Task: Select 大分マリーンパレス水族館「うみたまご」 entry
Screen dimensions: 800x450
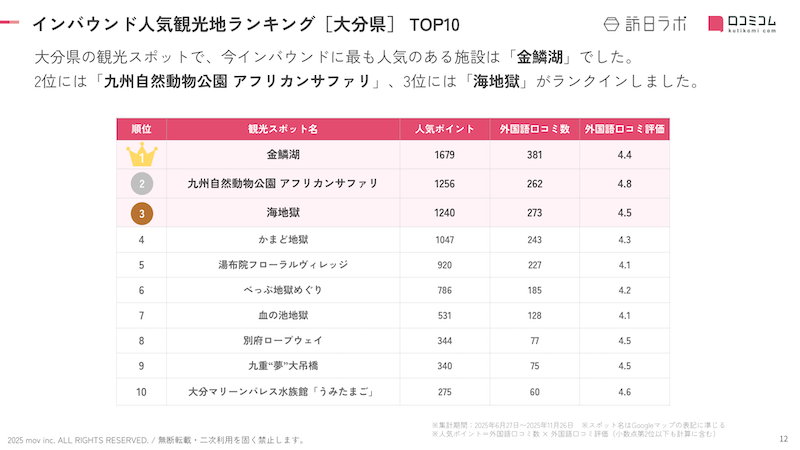Action: point(283,392)
